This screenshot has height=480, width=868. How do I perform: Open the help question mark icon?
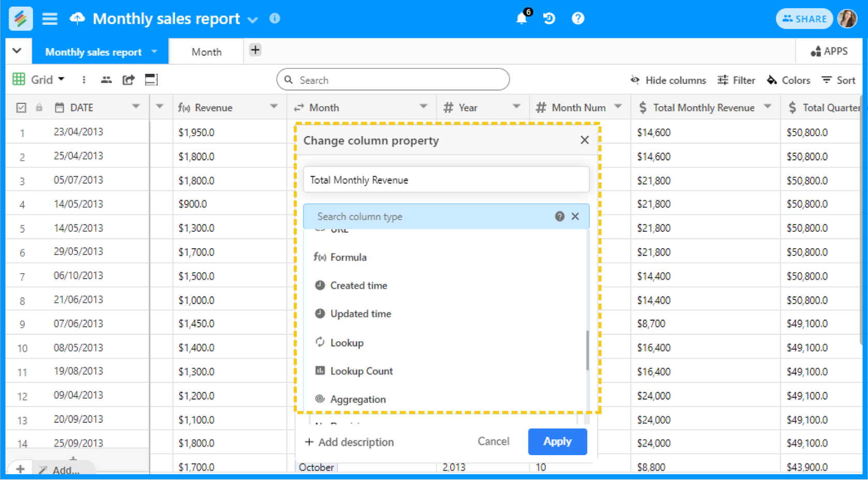click(578, 18)
